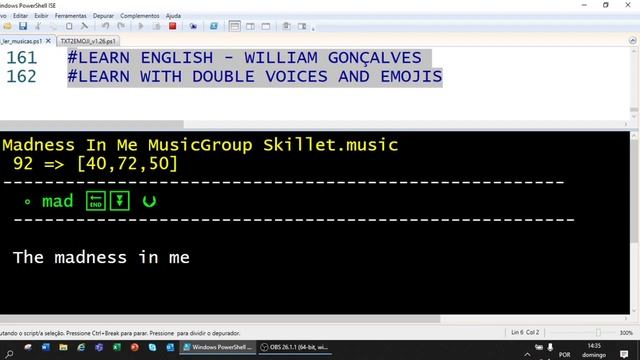Start PowerShell.exe from the blue console icon
The width and height of the screenshot is (640, 360).
(213, 27)
